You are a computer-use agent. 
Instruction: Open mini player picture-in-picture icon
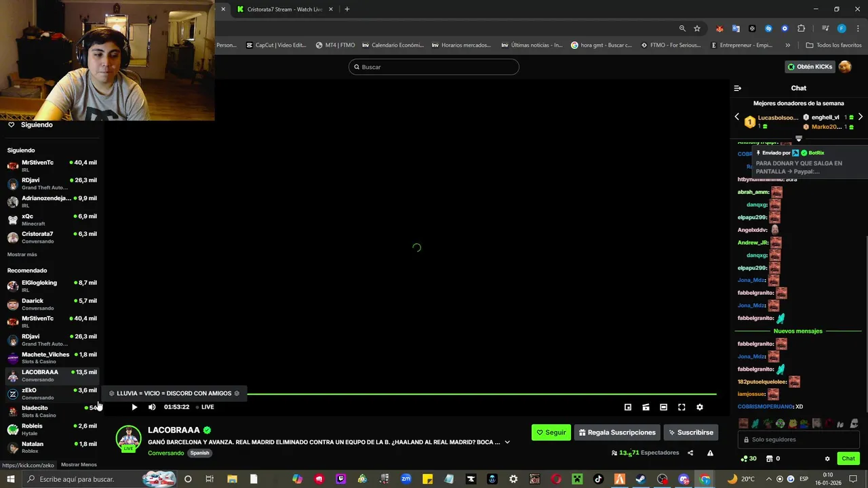point(628,407)
